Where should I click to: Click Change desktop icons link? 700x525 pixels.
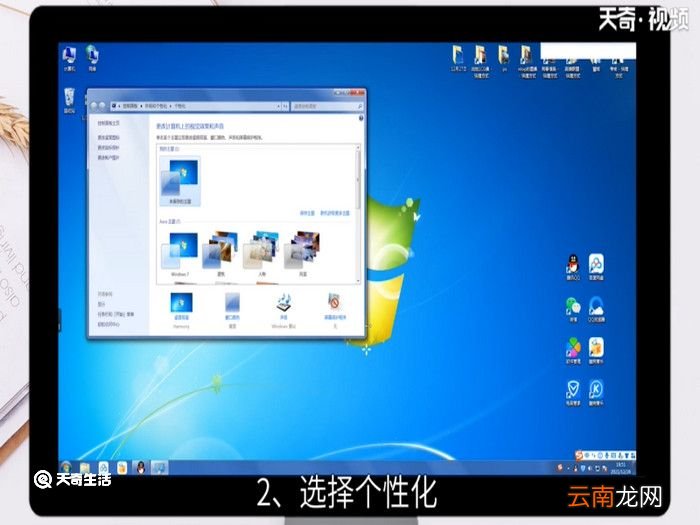(108, 138)
